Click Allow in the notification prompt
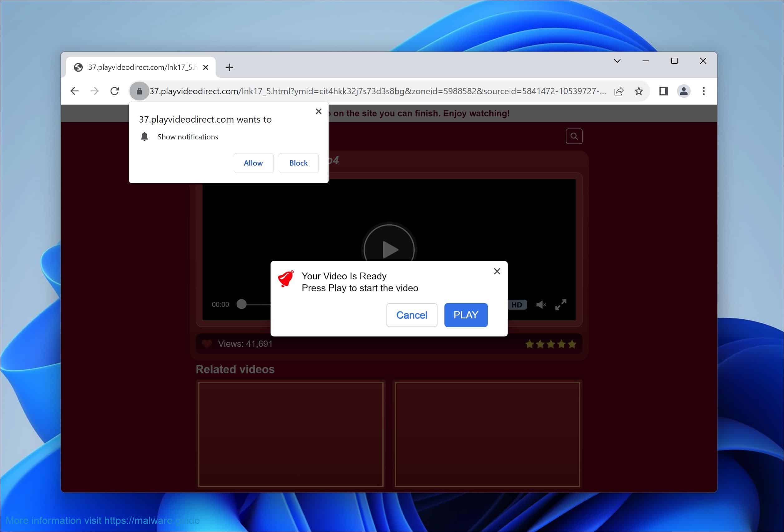Screen dimensions: 784x532 [x=253, y=163]
